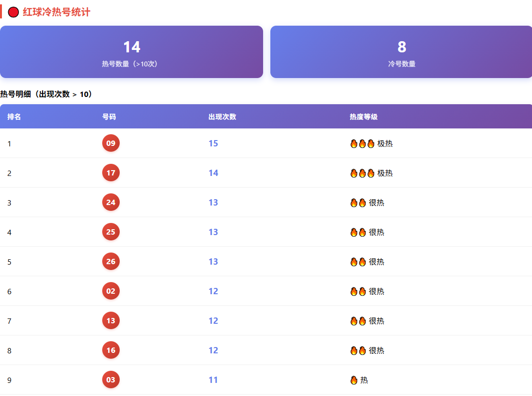
Task: Click the 排名 column header
Action: point(14,117)
